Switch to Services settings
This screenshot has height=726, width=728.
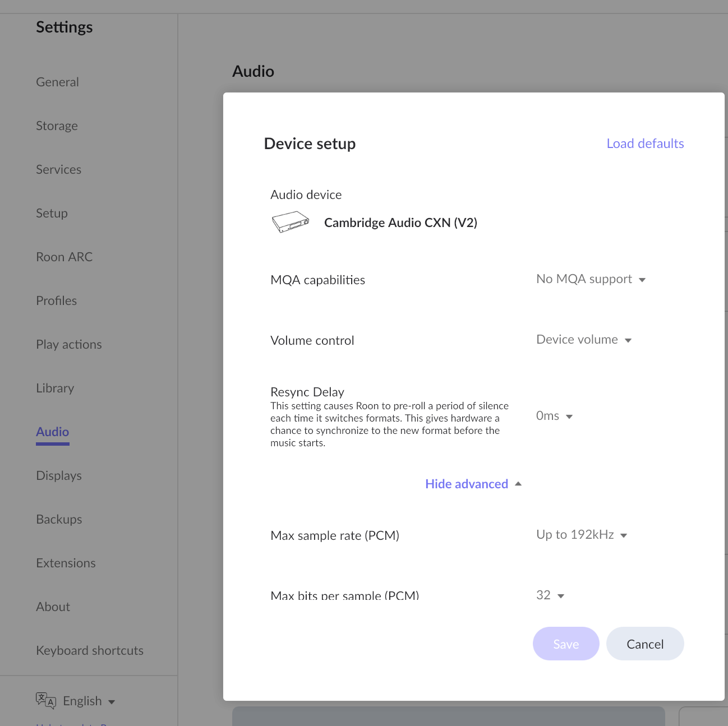pyautogui.click(x=58, y=169)
